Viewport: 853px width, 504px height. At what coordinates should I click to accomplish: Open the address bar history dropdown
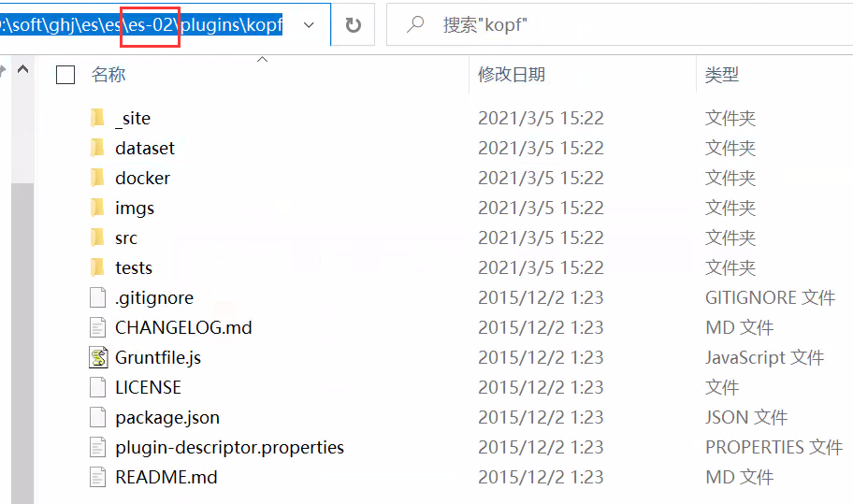click(x=309, y=25)
